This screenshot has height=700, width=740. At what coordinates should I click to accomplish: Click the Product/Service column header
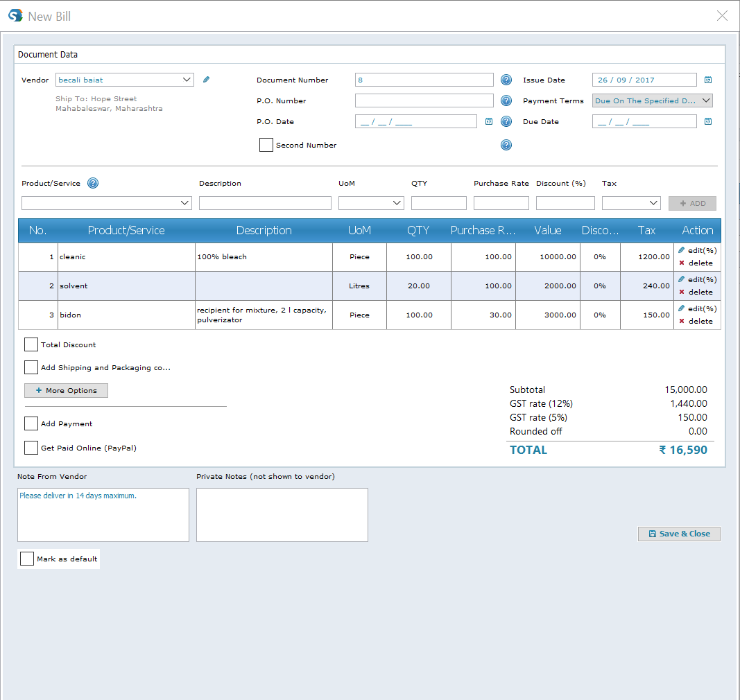(x=126, y=231)
